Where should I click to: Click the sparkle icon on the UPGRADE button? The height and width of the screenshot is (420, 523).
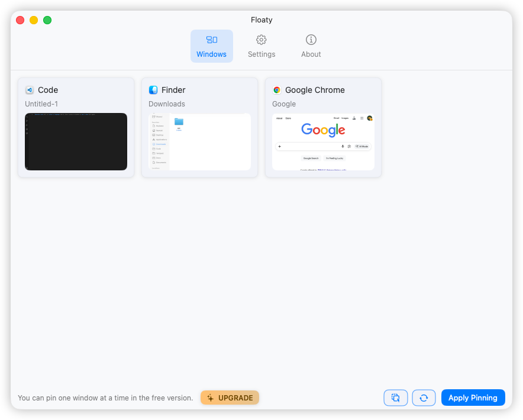211,398
